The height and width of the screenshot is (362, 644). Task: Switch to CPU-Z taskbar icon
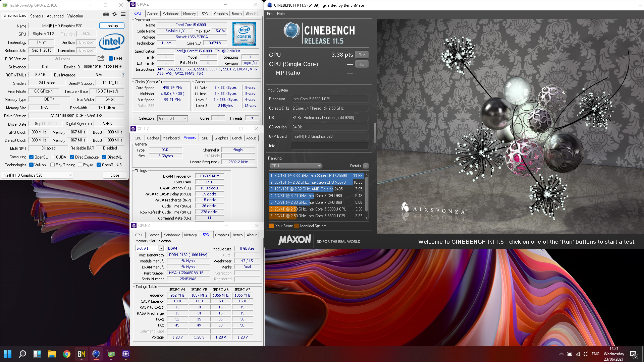pos(126,354)
